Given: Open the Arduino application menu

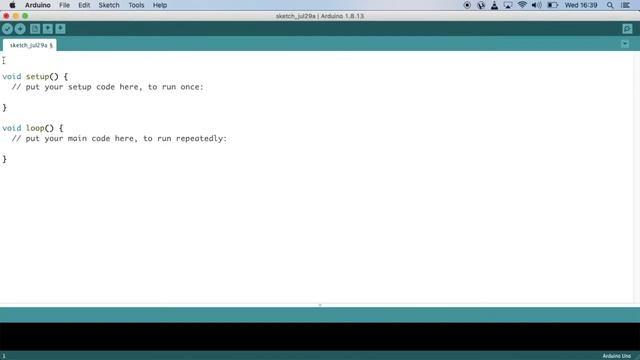Looking at the screenshot, I should 38,5.
